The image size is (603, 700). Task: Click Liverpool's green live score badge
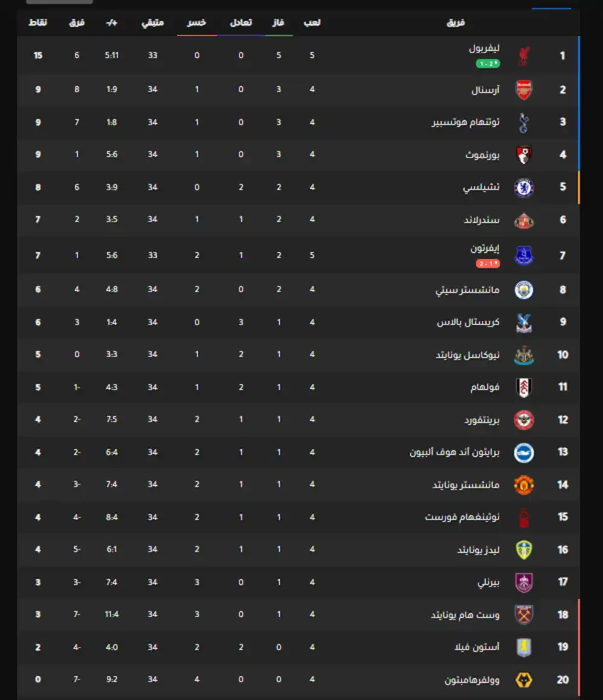coord(487,63)
